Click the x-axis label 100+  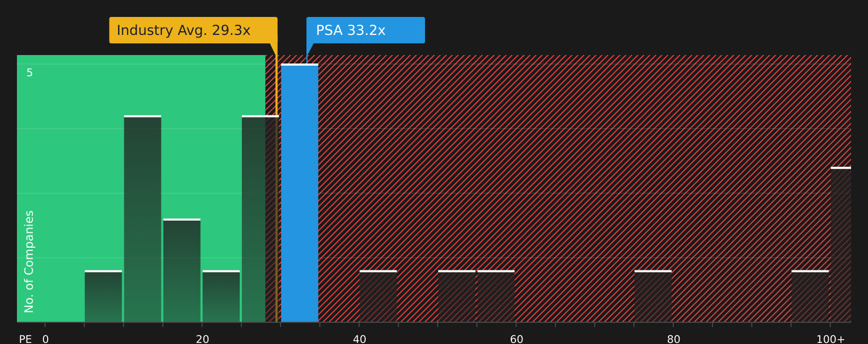tap(830, 339)
